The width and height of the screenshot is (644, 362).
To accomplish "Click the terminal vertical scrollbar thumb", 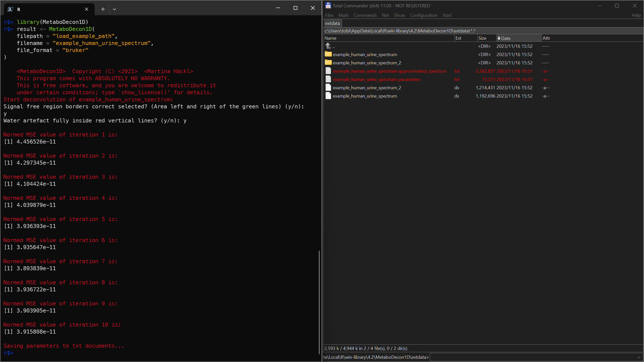I will [x=319, y=302].
